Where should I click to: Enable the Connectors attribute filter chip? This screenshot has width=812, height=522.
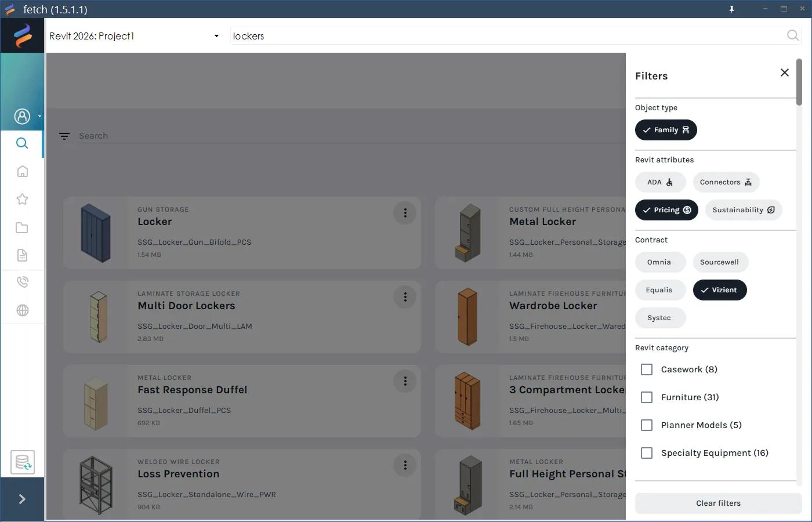pyautogui.click(x=726, y=182)
